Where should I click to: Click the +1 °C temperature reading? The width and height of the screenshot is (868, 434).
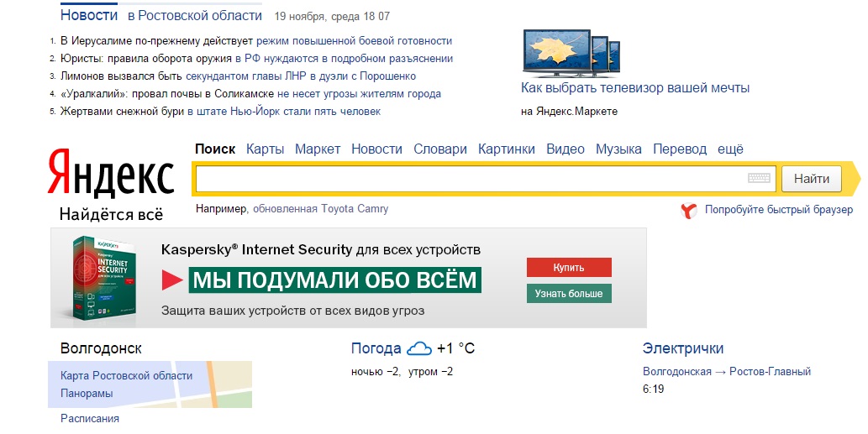pos(455,348)
